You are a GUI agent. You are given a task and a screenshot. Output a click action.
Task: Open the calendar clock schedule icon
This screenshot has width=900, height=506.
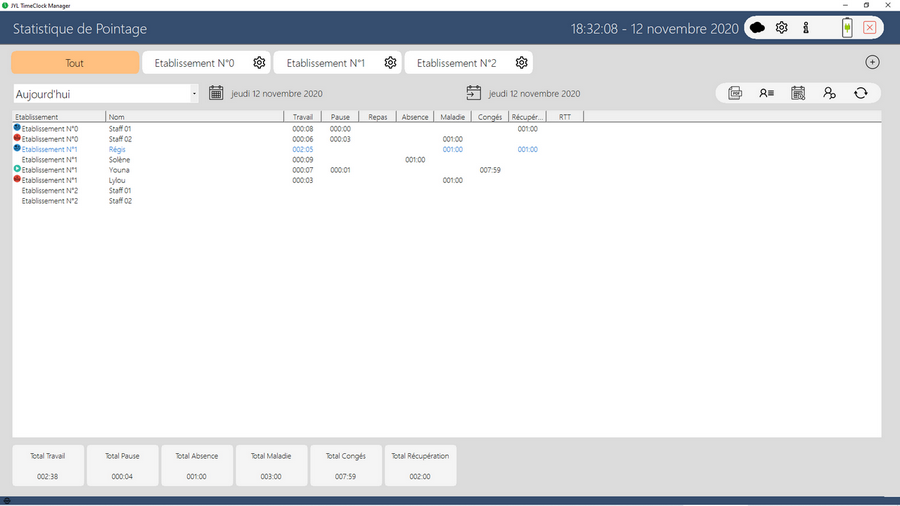(x=798, y=93)
